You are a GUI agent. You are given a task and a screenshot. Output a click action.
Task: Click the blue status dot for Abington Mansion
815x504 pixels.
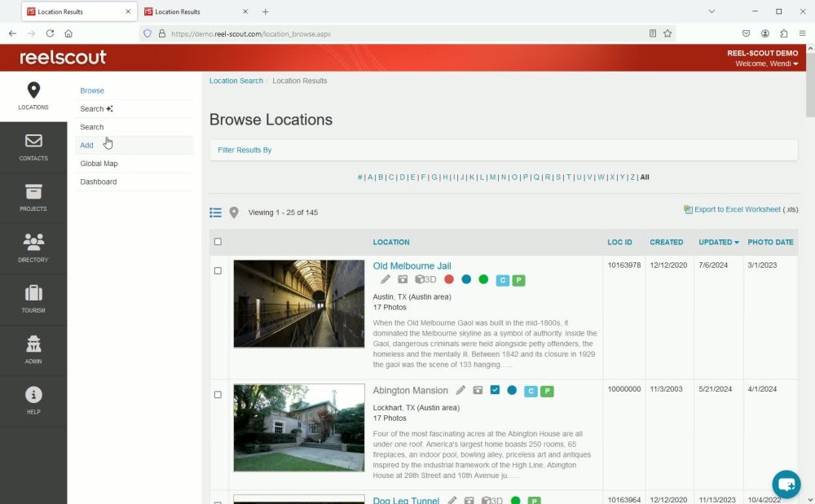pyautogui.click(x=512, y=390)
